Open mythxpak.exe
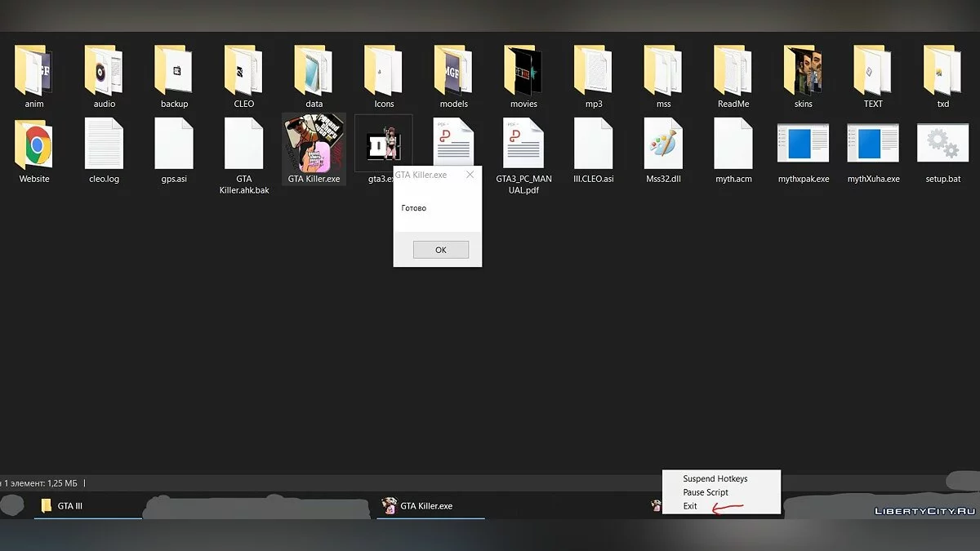 [803, 147]
